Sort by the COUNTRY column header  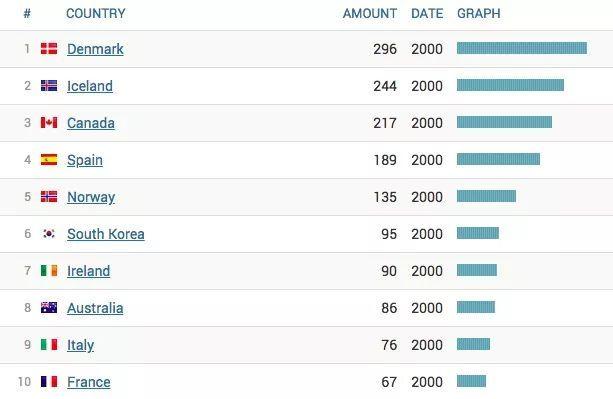pyautogui.click(x=96, y=13)
